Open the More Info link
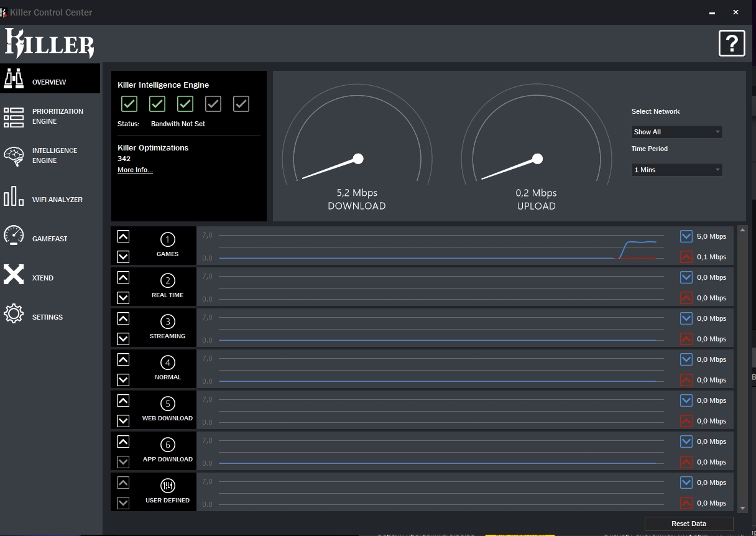Screen dimensions: 756x536 point(135,170)
